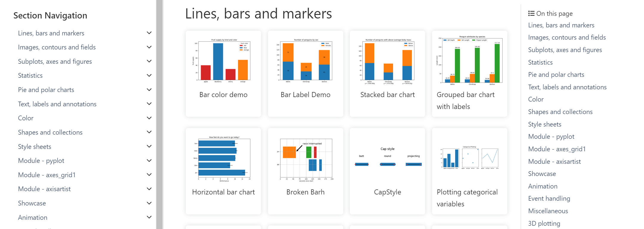Toggle the Module - pyplot section chevron

coord(149,161)
